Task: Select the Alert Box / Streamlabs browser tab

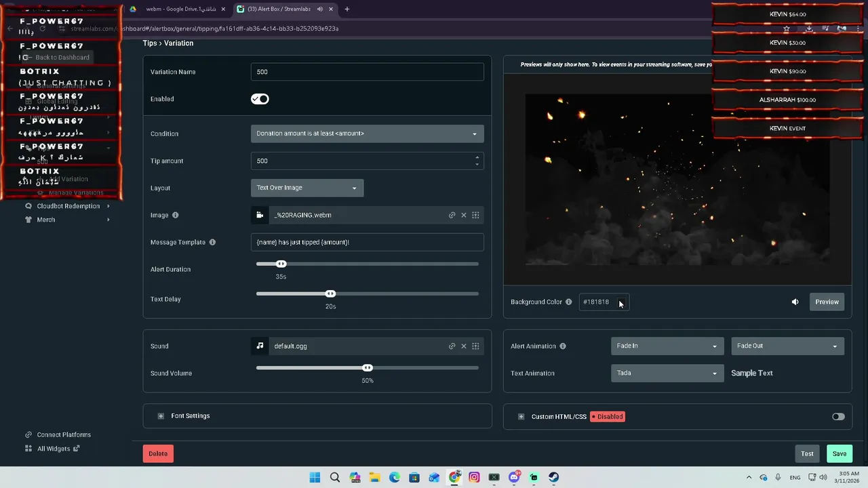Action: [285, 9]
